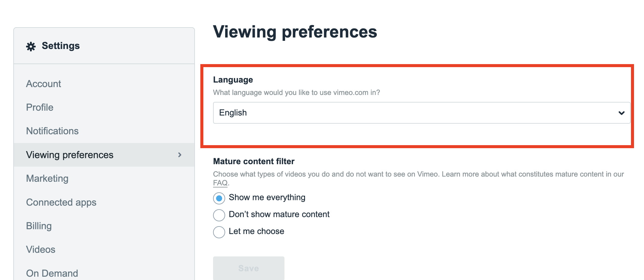644x280 pixels.
Task: Go to Billing settings
Action: pos(39,226)
